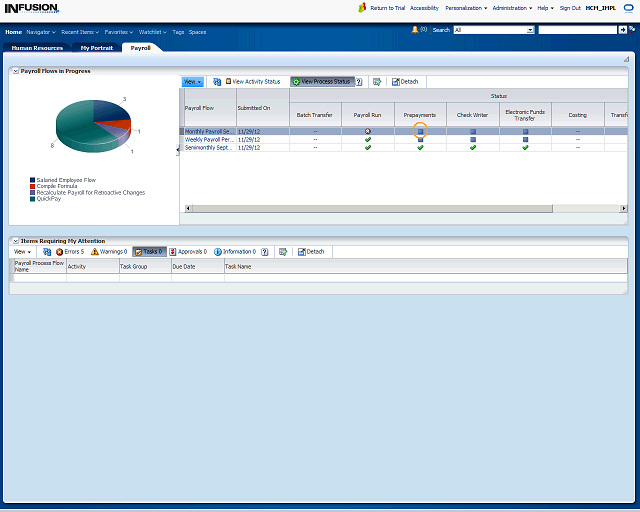The image size is (640, 512).
Task: Switch to the My Portrait tab
Action: 97,47
